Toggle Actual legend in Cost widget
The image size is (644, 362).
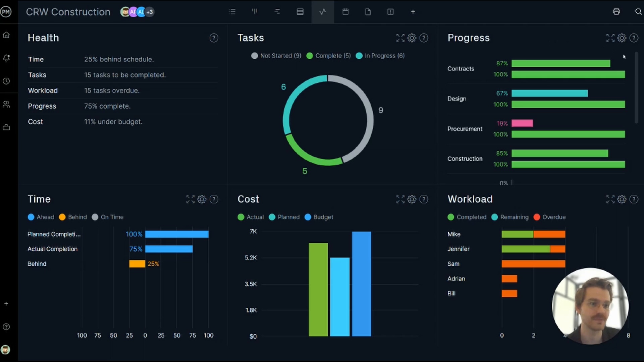[x=251, y=217]
